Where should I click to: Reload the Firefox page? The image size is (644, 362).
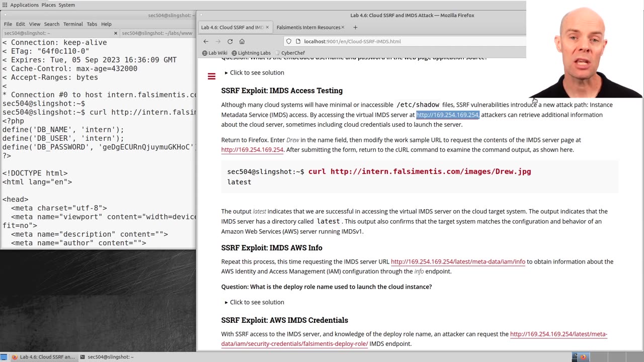[x=230, y=41]
